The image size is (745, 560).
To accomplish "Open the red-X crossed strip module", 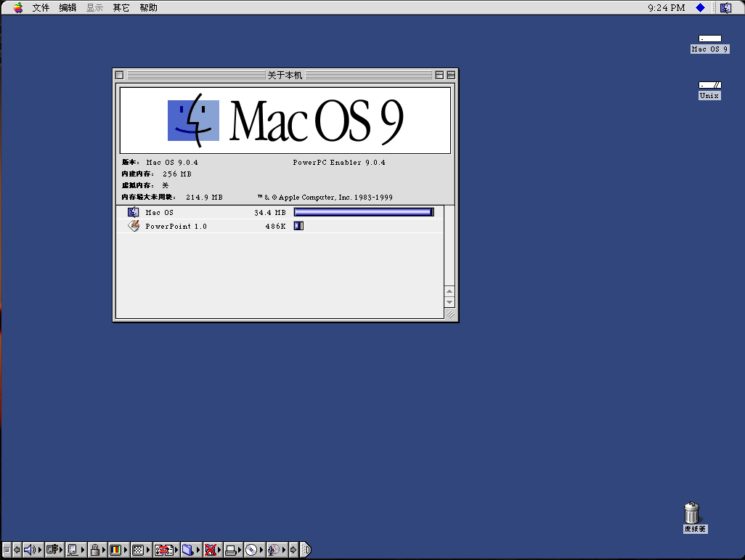I will [x=212, y=550].
